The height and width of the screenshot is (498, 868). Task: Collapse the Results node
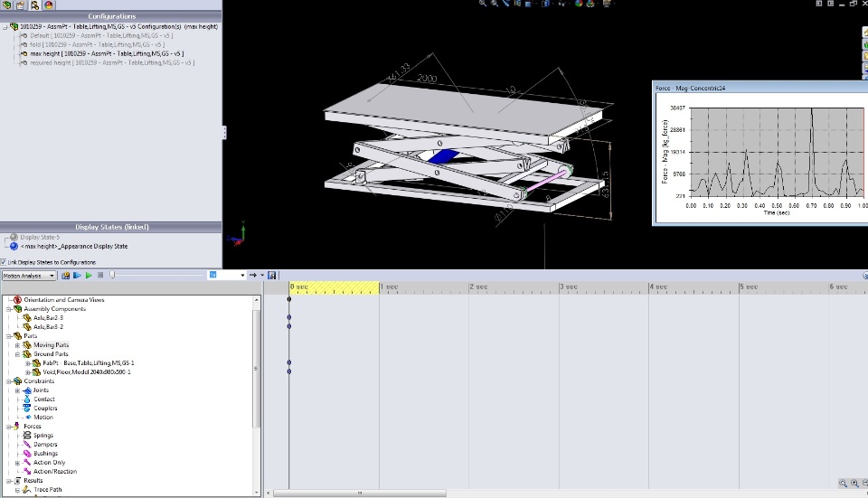pos(8,481)
